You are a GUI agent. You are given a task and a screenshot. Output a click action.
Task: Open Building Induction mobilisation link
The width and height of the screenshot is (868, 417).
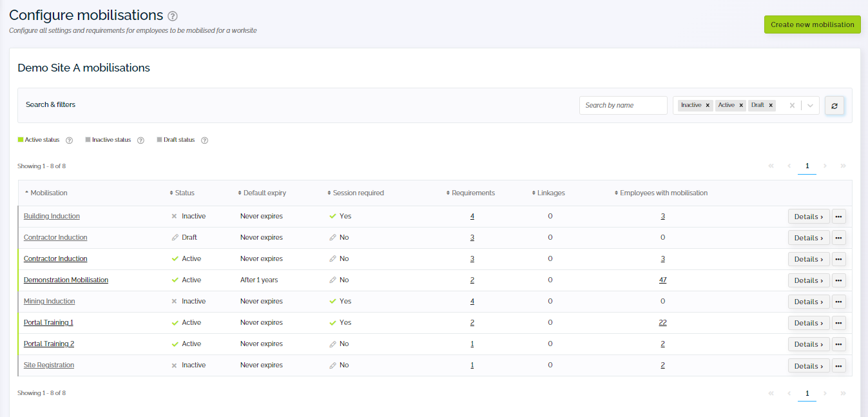point(52,217)
